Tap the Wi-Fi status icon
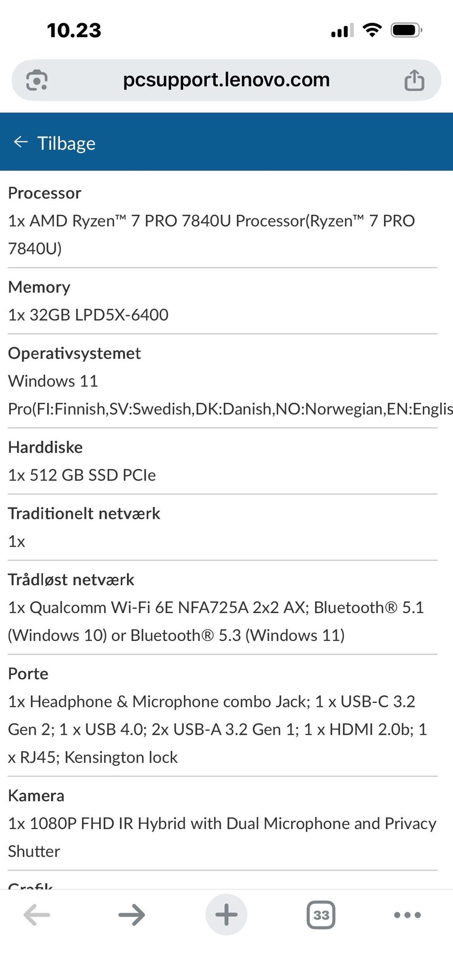The height and width of the screenshot is (980, 453). [x=372, y=31]
